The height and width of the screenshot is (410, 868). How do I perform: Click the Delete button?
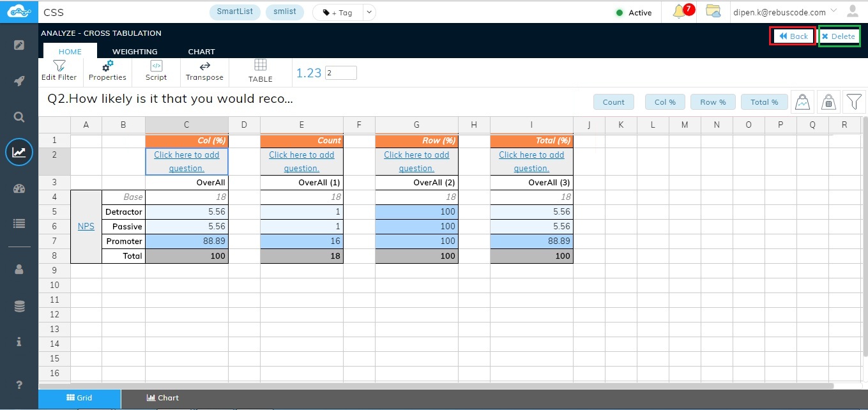(839, 36)
